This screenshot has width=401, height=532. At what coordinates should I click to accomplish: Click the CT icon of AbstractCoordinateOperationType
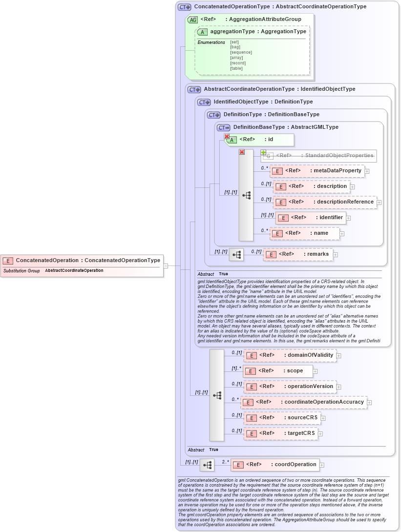(x=194, y=90)
